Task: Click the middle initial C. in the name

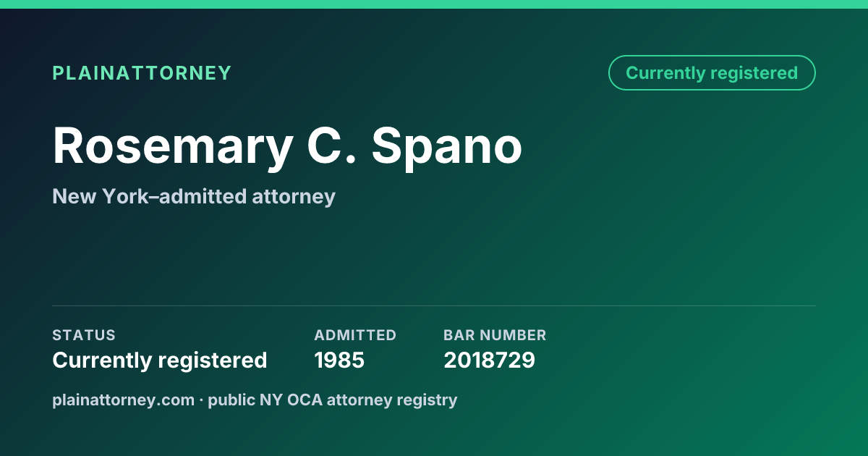Action: (332, 147)
